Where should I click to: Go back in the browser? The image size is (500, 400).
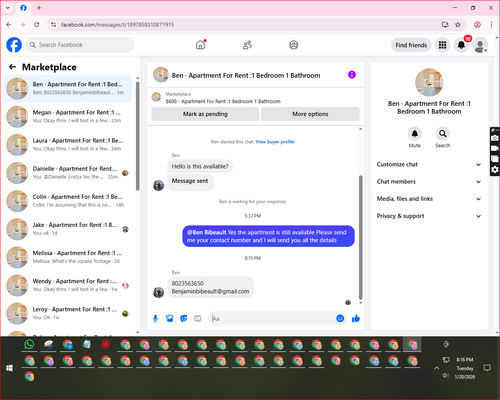tap(9, 24)
